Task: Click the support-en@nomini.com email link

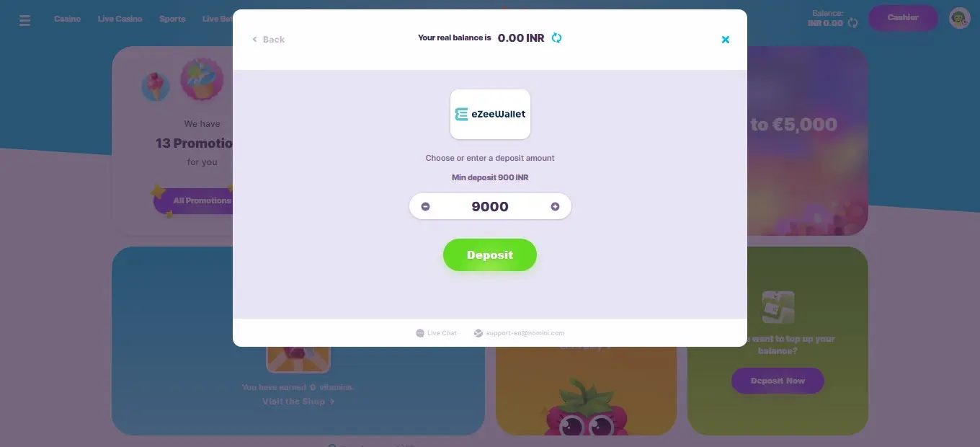Action: (520, 333)
